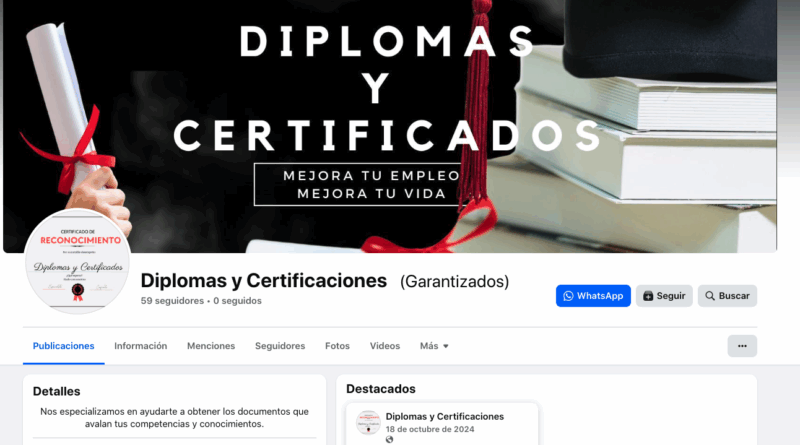This screenshot has width=800, height=445.
Task: Click the WhatsApp logo icon
Action: coord(568,296)
